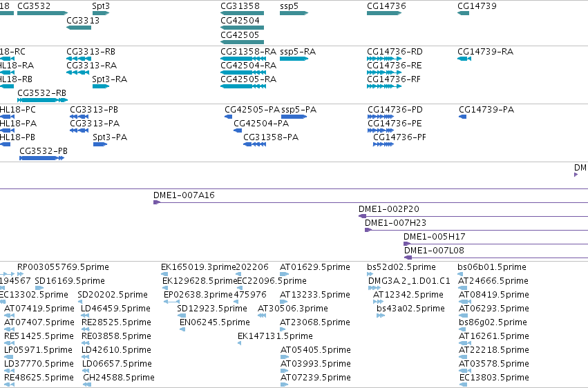
Task: Click EST RP003055769.5prime label
Action: point(63,267)
